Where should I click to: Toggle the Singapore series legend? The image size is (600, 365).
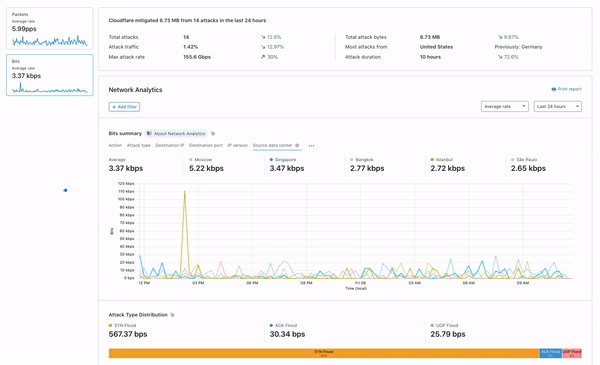[283, 160]
